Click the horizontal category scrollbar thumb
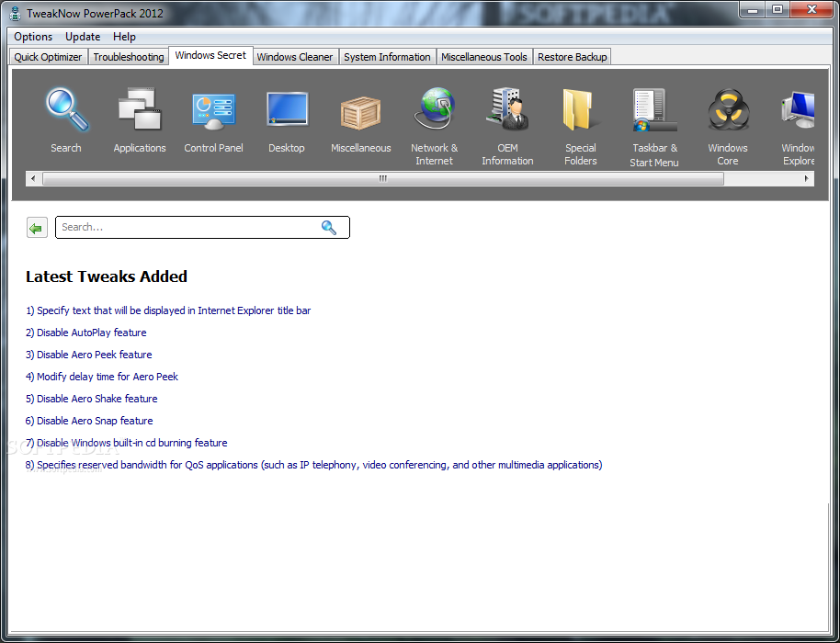This screenshot has height=643, width=840. [x=383, y=178]
